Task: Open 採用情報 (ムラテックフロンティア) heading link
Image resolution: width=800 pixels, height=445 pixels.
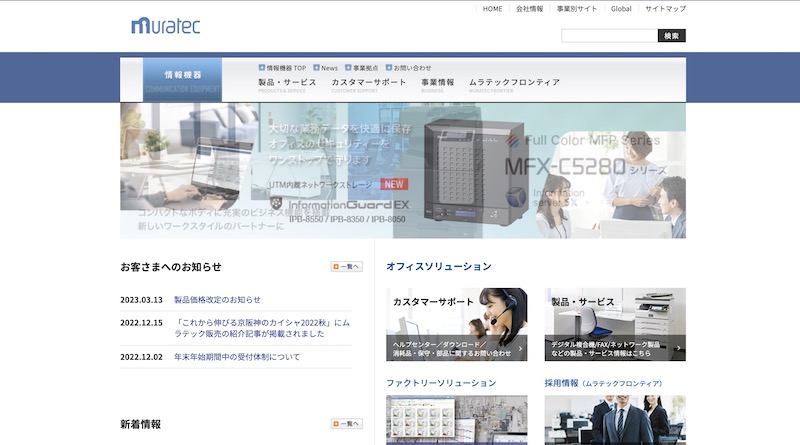Action: point(603,383)
